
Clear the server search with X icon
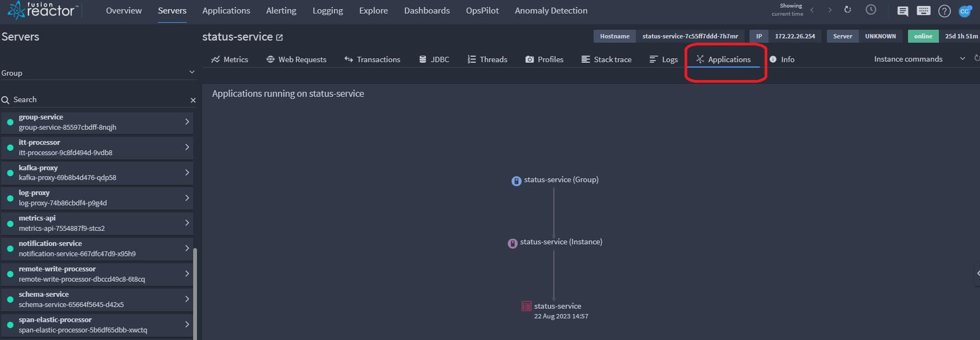click(x=193, y=100)
